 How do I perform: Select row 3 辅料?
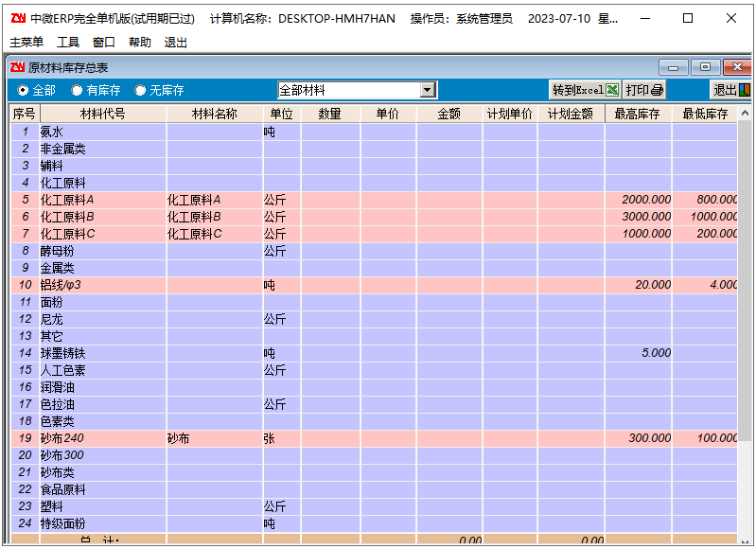pos(374,166)
